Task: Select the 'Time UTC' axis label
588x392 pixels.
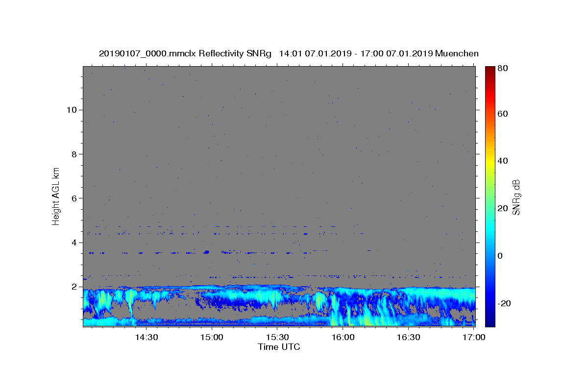Action: point(279,347)
